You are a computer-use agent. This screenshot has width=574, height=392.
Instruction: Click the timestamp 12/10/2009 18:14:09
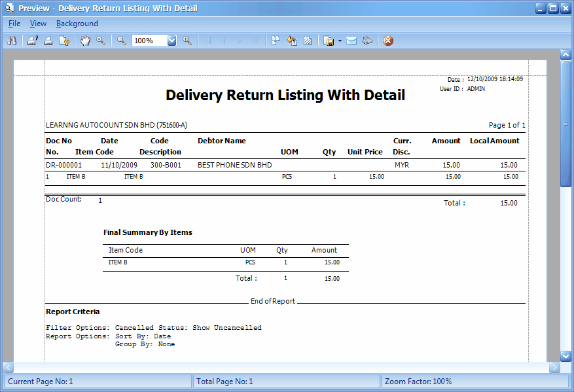click(x=495, y=79)
